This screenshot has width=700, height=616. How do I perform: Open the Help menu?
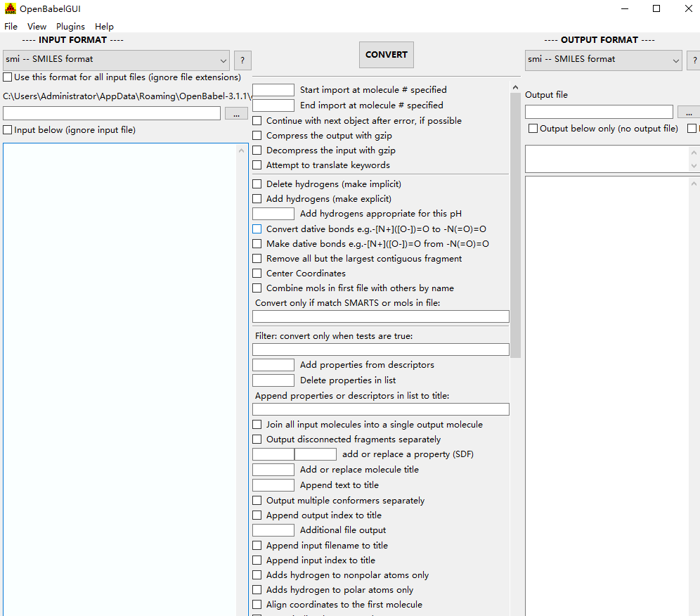click(104, 27)
